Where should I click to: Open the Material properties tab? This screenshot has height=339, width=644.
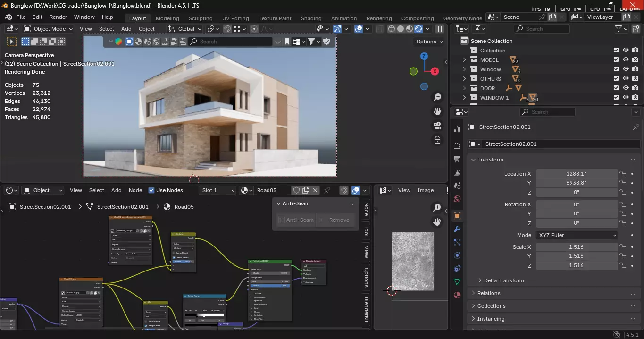tap(457, 295)
